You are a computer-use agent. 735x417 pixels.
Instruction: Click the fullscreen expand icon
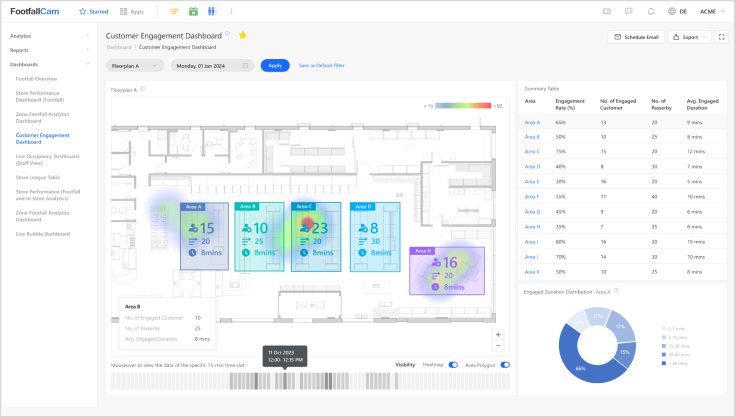coord(721,37)
